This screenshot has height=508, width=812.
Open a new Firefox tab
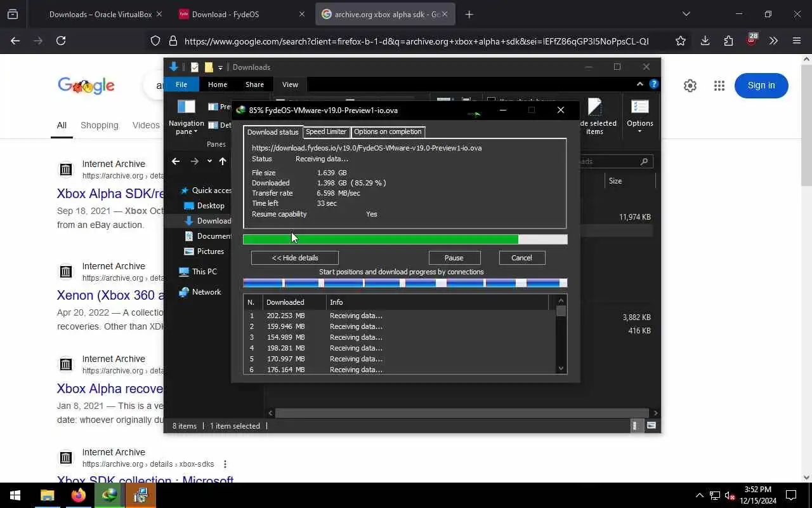[x=469, y=14]
